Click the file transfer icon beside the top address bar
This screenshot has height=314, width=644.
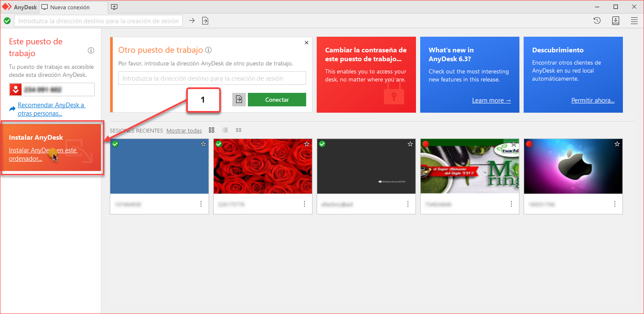click(x=205, y=21)
